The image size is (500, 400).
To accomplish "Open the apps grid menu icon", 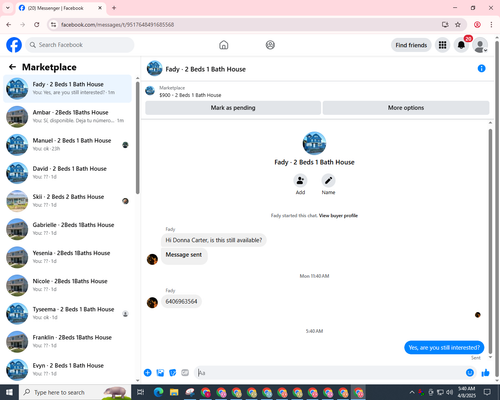I will pos(442,45).
